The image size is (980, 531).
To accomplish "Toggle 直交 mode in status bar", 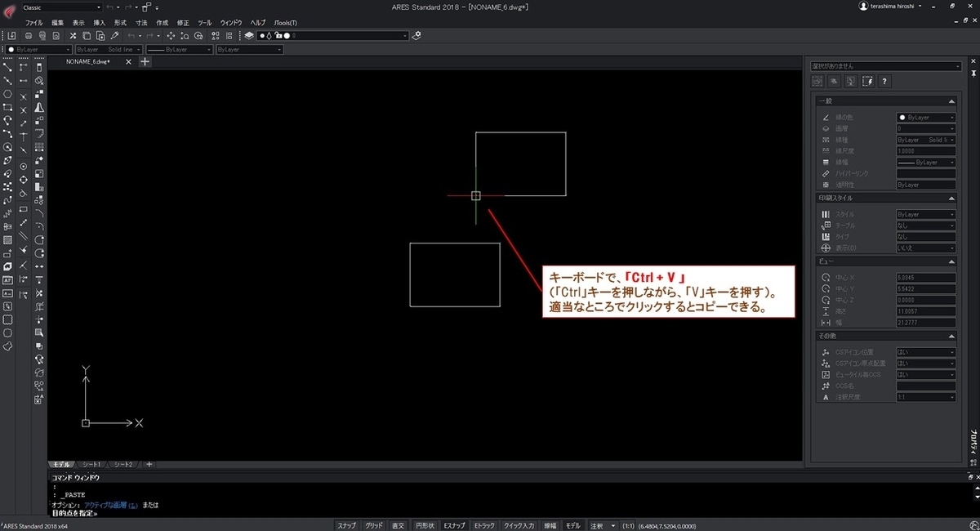I will pyautogui.click(x=399, y=526).
